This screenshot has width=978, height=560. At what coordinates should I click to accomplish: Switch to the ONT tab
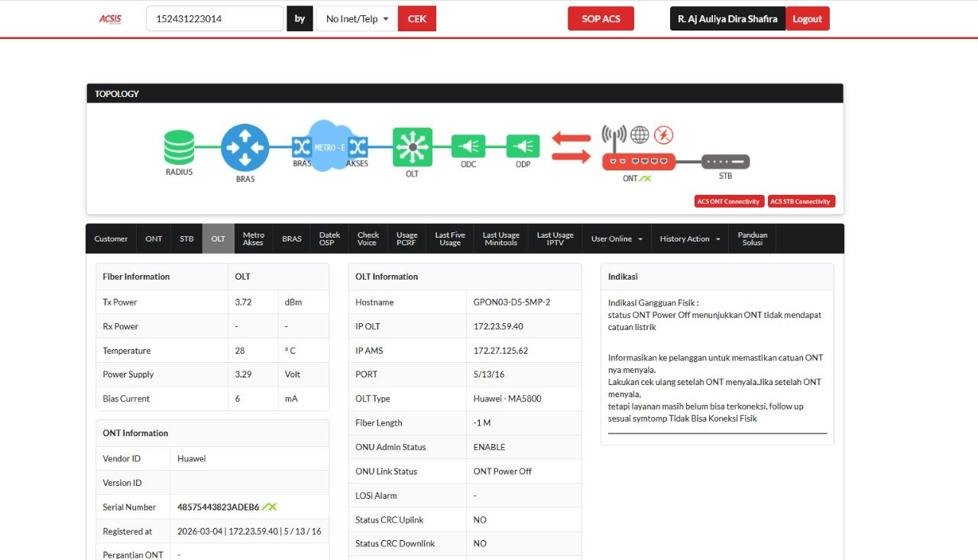[x=154, y=238]
